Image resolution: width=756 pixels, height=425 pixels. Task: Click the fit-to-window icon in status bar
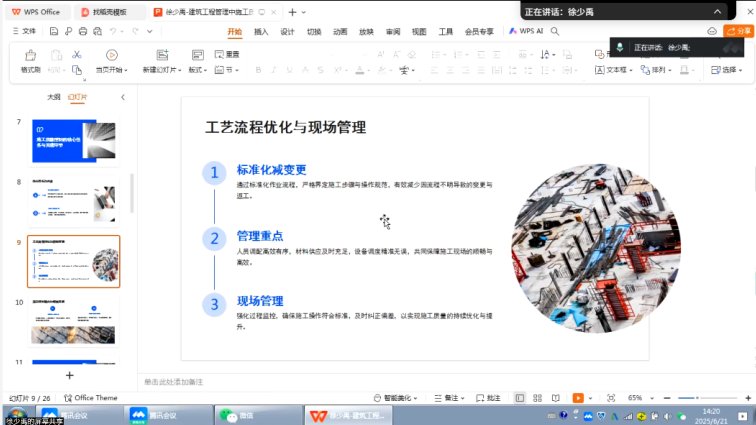coord(611,398)
